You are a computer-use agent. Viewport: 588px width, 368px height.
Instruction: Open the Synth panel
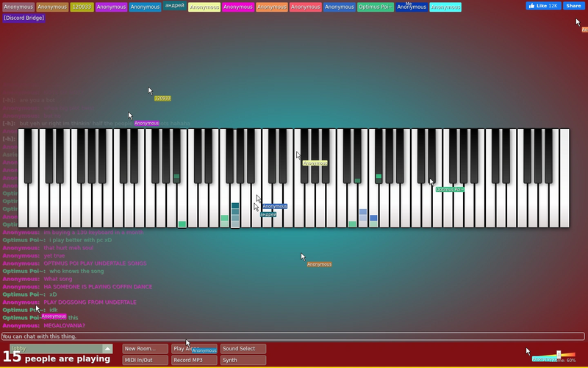[243, 360]
